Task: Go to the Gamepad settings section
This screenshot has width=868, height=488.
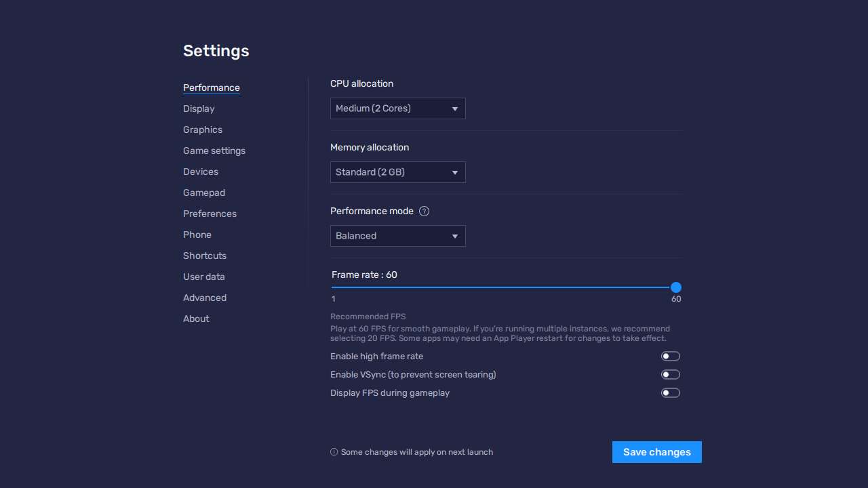Action: (x=204, y=192)
